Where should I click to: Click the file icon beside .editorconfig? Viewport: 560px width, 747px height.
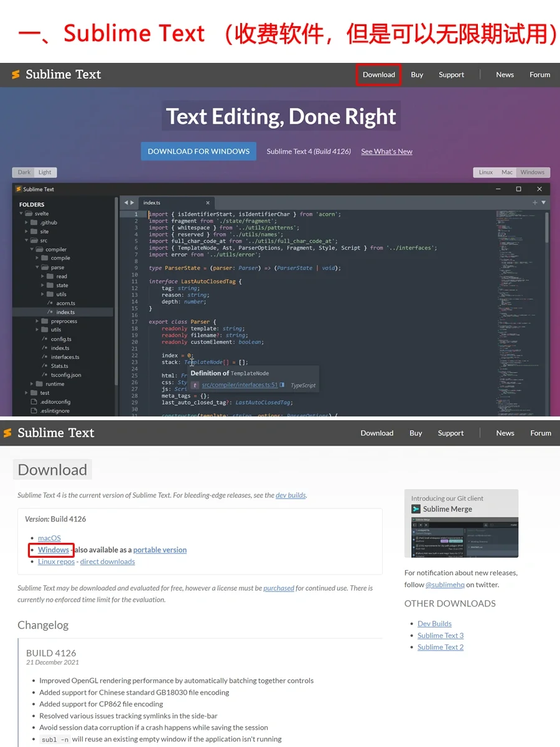(34, 402)
